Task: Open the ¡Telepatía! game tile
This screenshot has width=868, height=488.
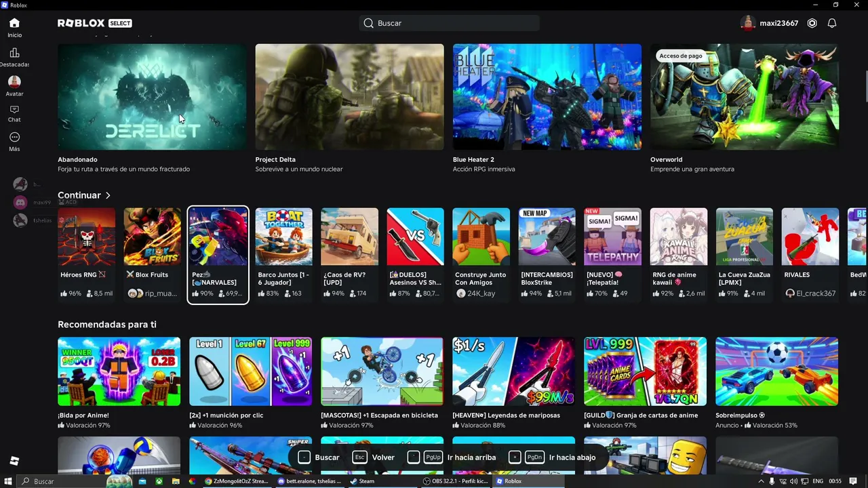Action: click(x=613, y=254)
